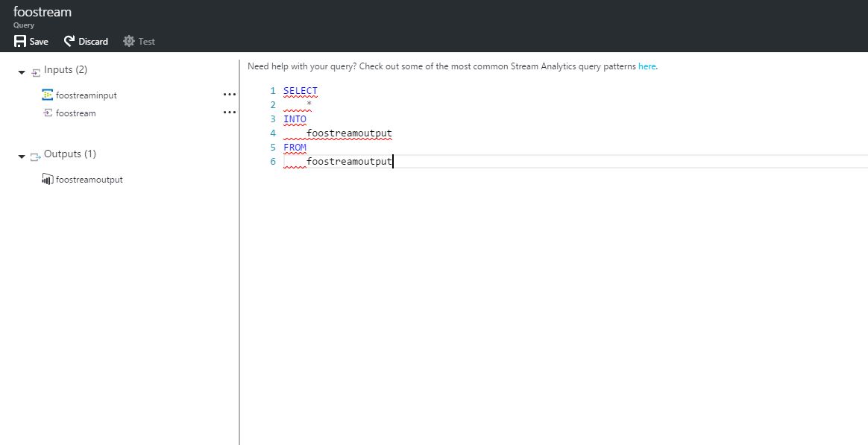Select the foostreamoutput label under Outputs
The width and height of the screenshot is (868, 445).
click(x=89, y=180)
